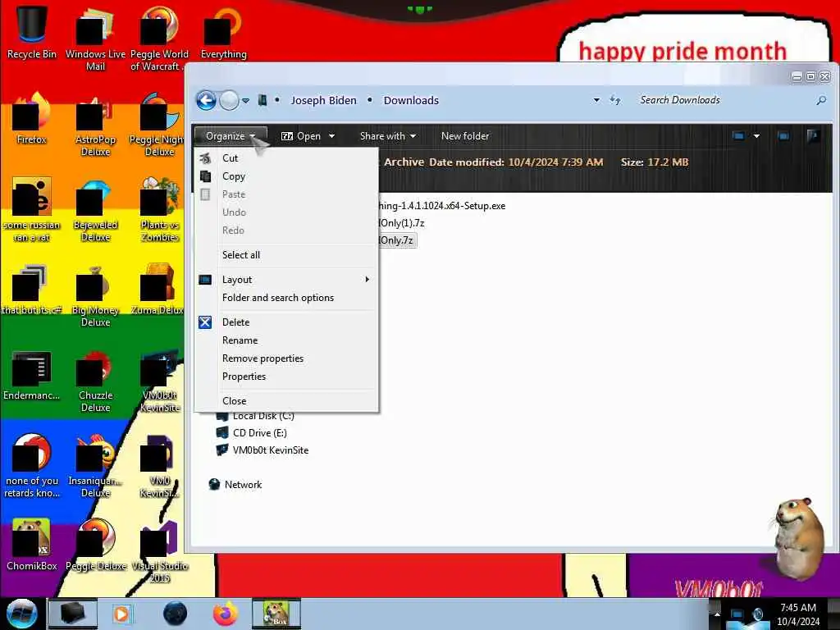Open the Recycle Bin desktop icon
Image resolution: width=840 pixels, height=630 pixels.
[31, 32]
